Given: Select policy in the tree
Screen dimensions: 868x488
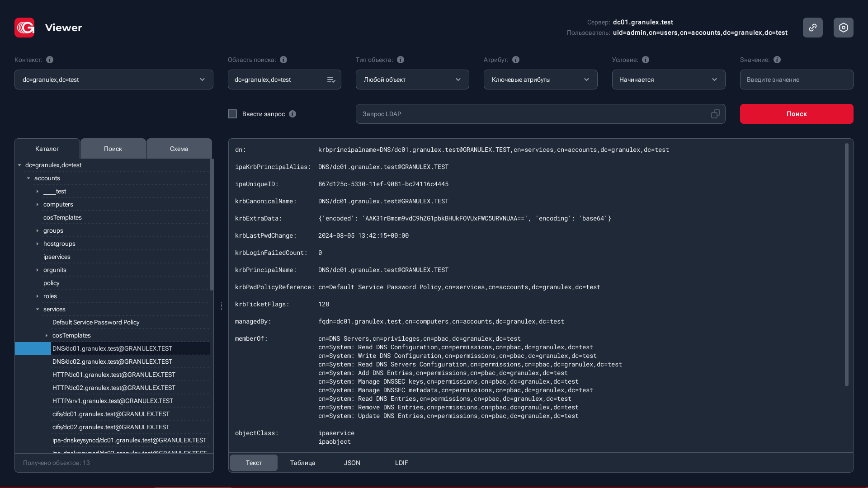Looking at the screenshot, I should point(52,283).
